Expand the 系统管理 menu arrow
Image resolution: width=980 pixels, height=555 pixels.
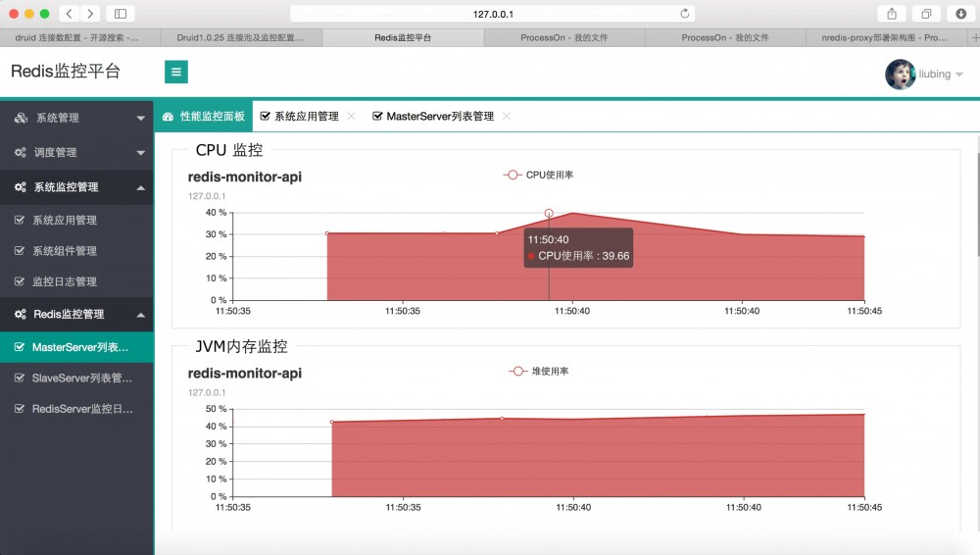(x=140, y=119)
